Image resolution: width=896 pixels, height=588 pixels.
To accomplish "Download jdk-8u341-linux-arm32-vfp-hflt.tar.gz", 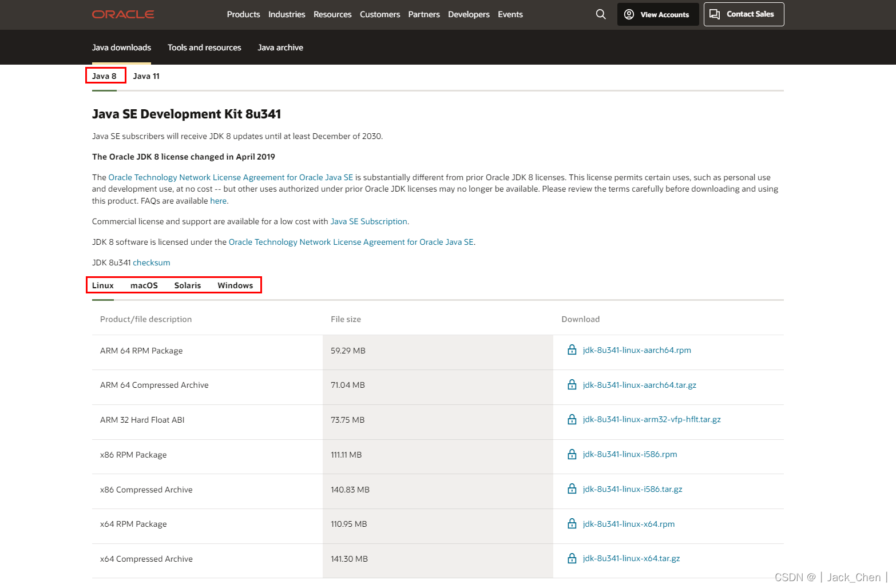I will click(652, 419).
